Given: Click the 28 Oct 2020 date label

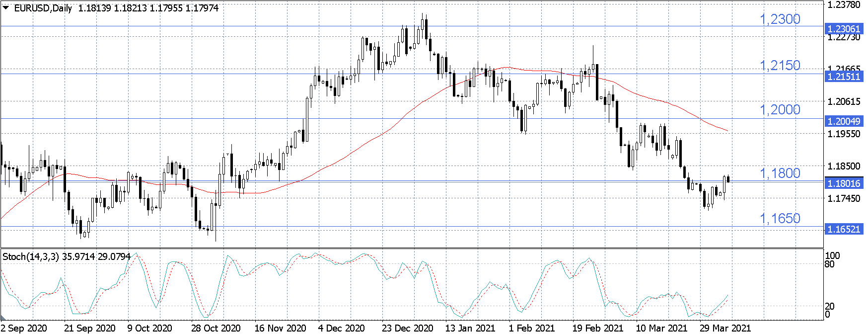Looking at the screenshot, I should [216, 328].
